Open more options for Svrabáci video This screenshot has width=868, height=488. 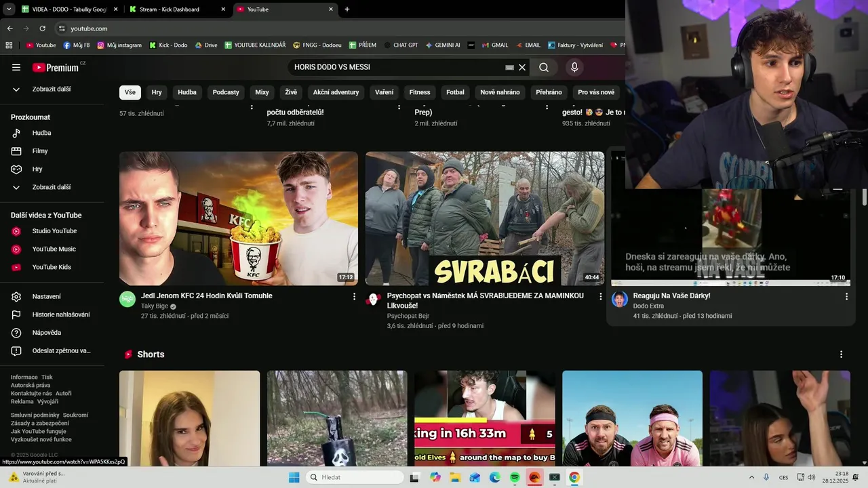click(600, 296)
